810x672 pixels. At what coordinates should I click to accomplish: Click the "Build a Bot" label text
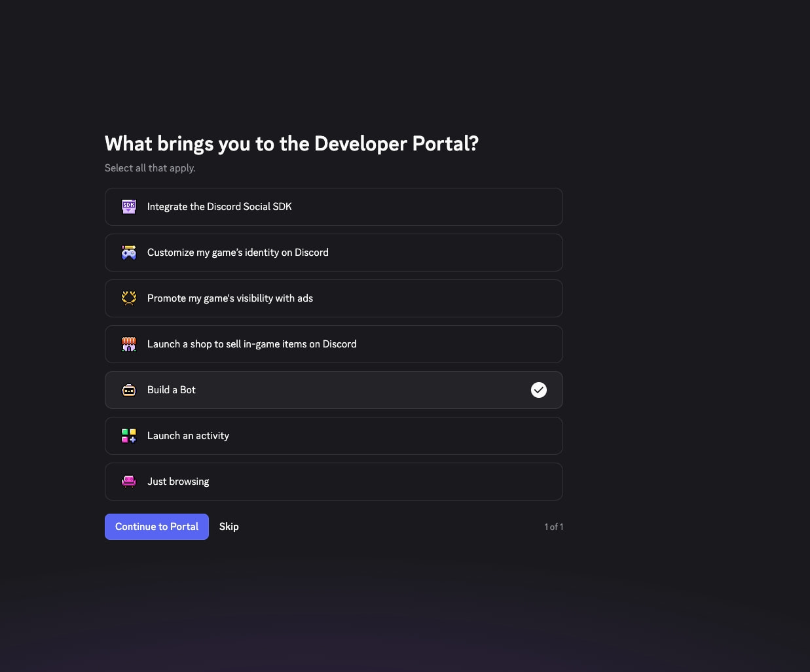coord(172,390)
